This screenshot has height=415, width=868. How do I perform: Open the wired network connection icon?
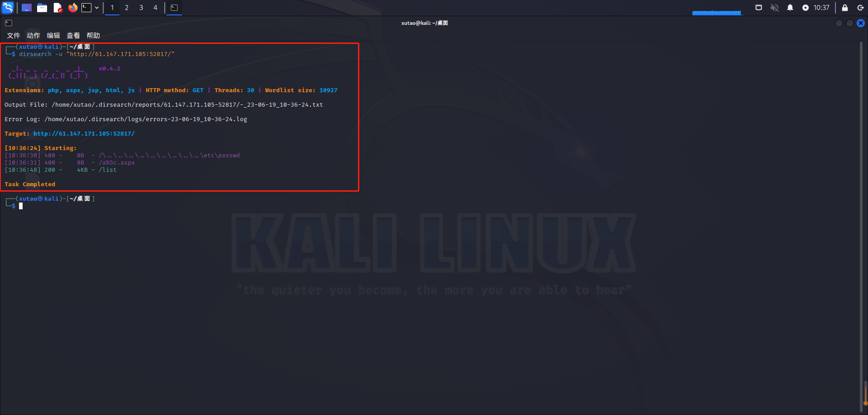[x=759, y=8]
